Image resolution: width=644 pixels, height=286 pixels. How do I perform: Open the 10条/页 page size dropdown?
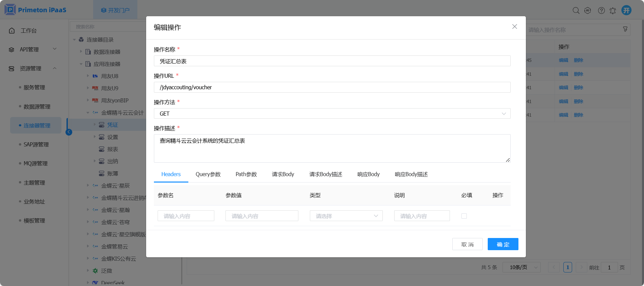(521, 267)
